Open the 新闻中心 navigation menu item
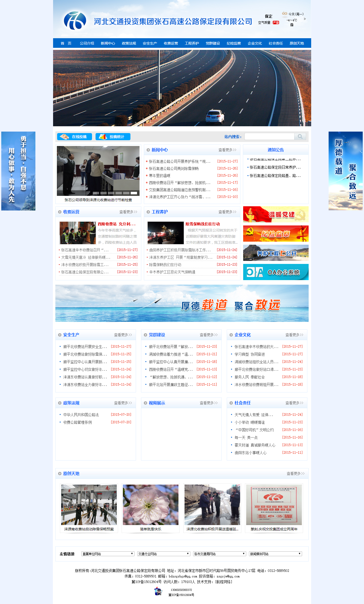The height and width of the screenshot is (604, 364). coord(108,43)
